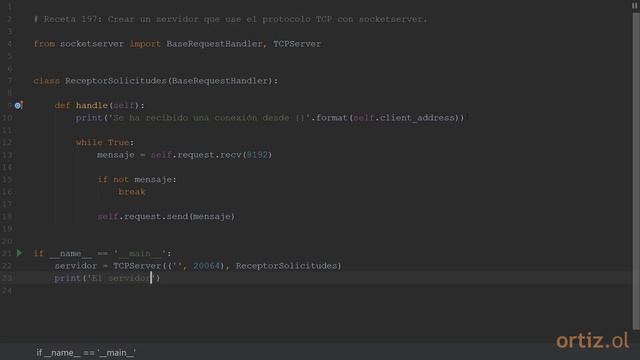Image resolution: width=640 pixels, height=360 pixels.
Task: Click ReceptorSolicitudes argument in the TCPServer call
Action: 287,266
